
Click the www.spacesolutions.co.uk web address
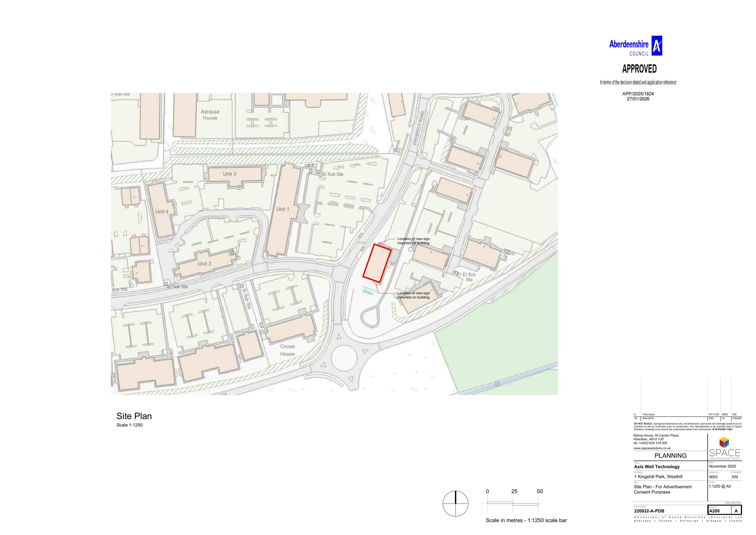click(x=652, y=448)
